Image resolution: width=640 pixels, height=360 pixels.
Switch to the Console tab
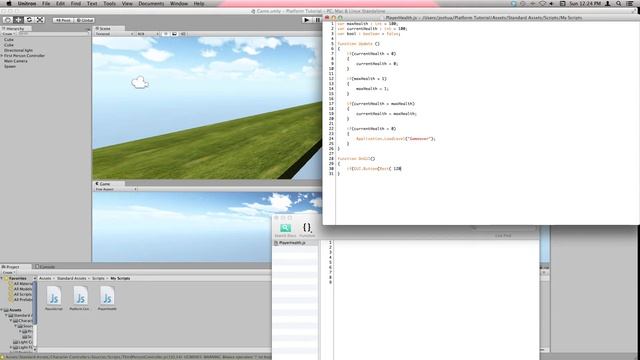[x=46, y=267]
